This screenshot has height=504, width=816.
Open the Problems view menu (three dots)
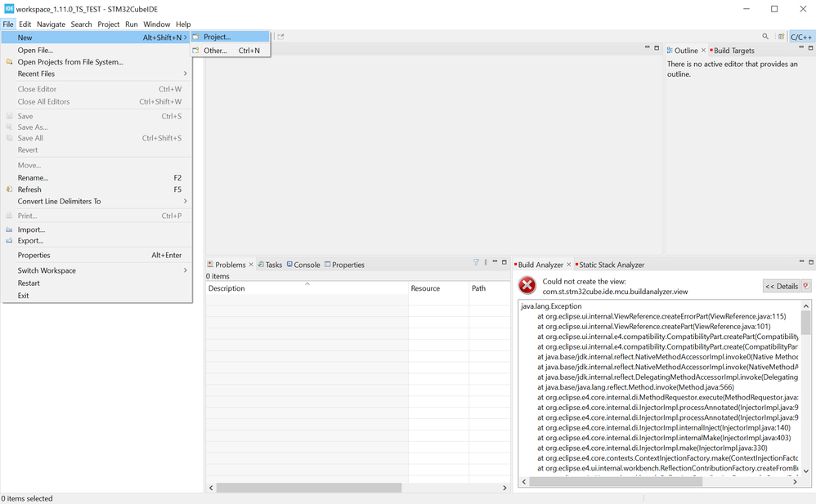(486, 262)
